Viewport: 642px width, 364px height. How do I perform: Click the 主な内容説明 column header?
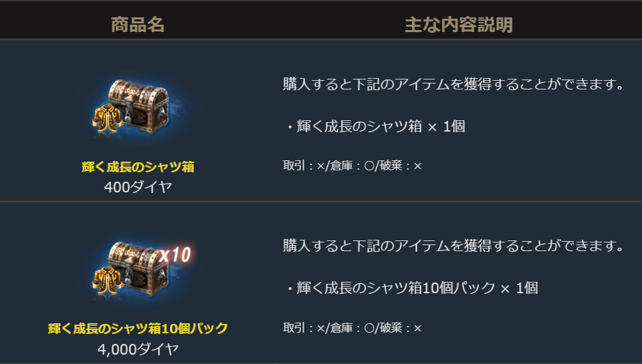458,25
